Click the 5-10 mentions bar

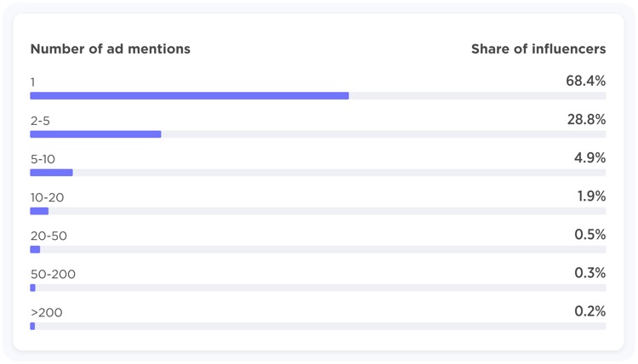point(318,173)
